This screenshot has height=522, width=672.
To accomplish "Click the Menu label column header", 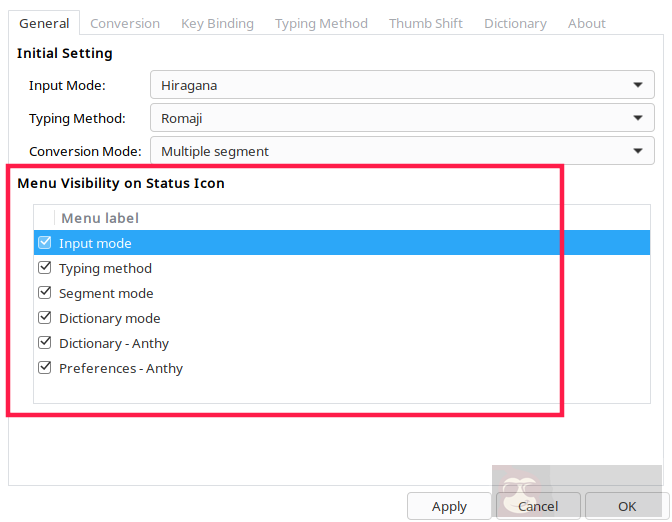I will pos(100,218).
